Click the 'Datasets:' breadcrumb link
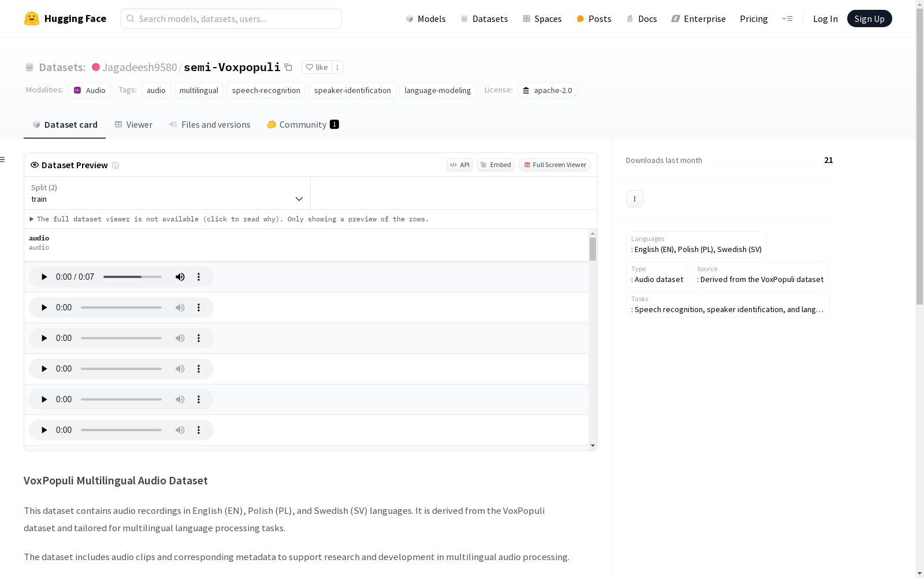Image resolution: width=924 pixels, height=578 pixels. pyautogui.click(x=62, y=67)
